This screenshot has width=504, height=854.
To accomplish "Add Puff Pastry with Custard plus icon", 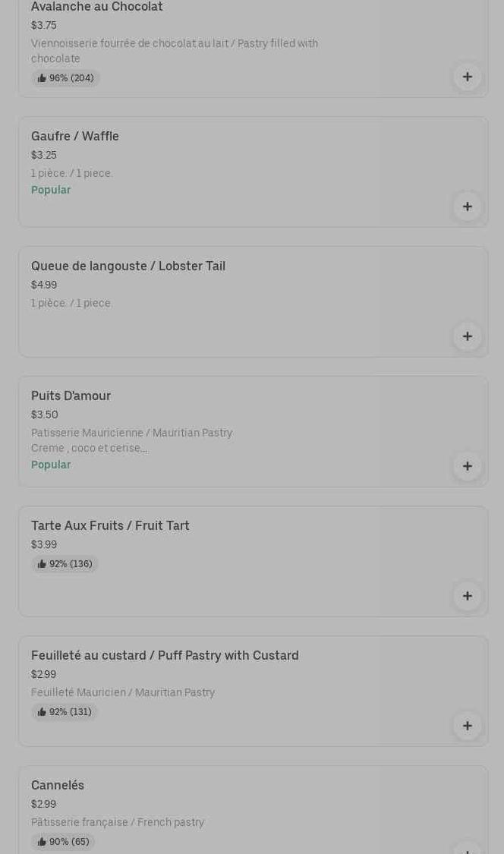I will point(467,726).
